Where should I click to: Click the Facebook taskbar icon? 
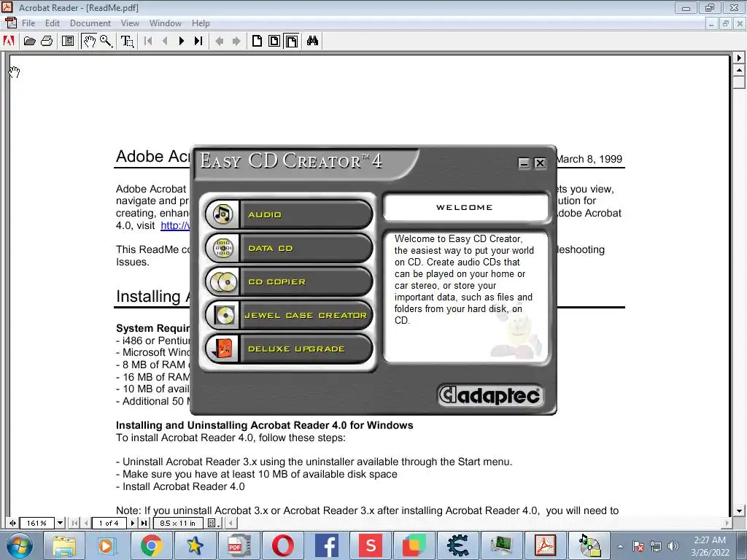point(327,545)
